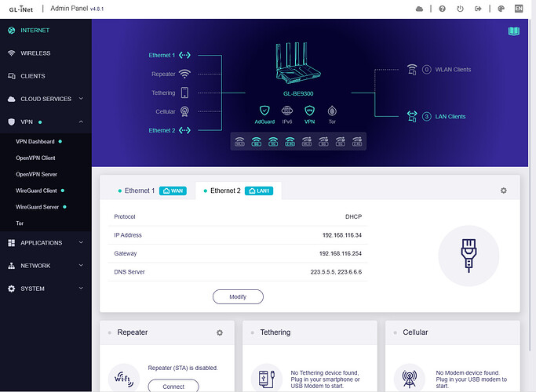
Task: Open Repeater settings gear icon
Action: point(220,332)
